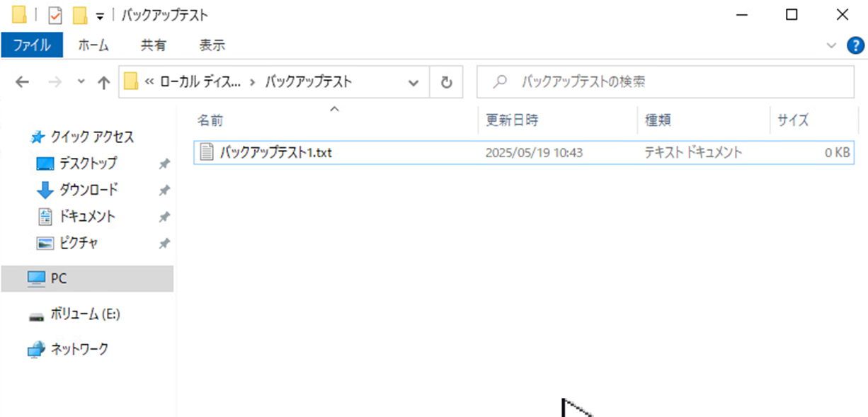The height and width of the screenshot is (417, 868).
Task: Click in the バックアップテストの検索 search box
Action: click(666, 82)
